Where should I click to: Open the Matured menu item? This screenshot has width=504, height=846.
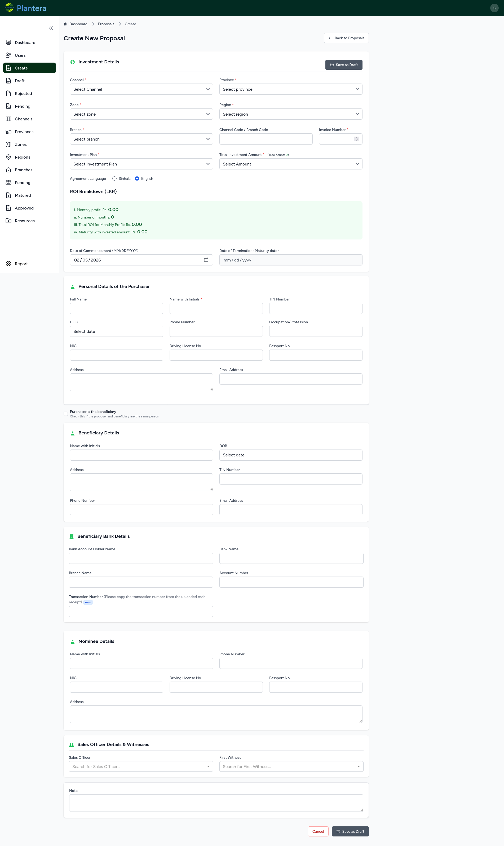[23, 195]
